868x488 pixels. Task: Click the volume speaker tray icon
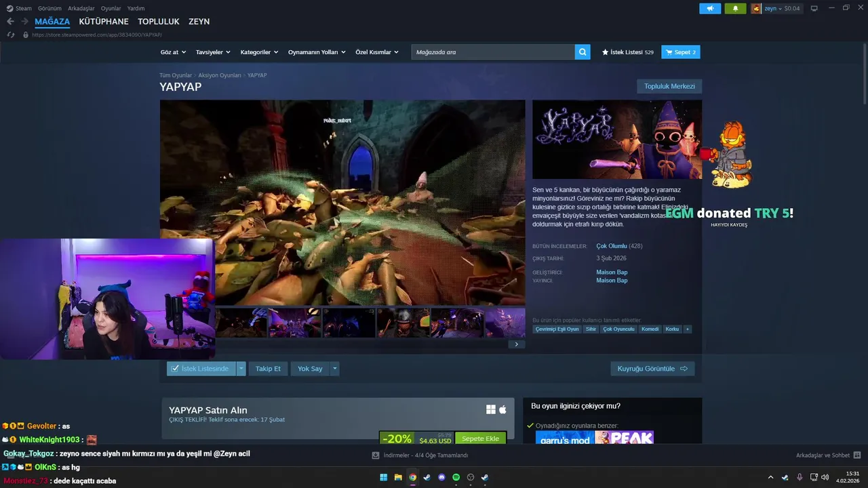tap(825, 477)
